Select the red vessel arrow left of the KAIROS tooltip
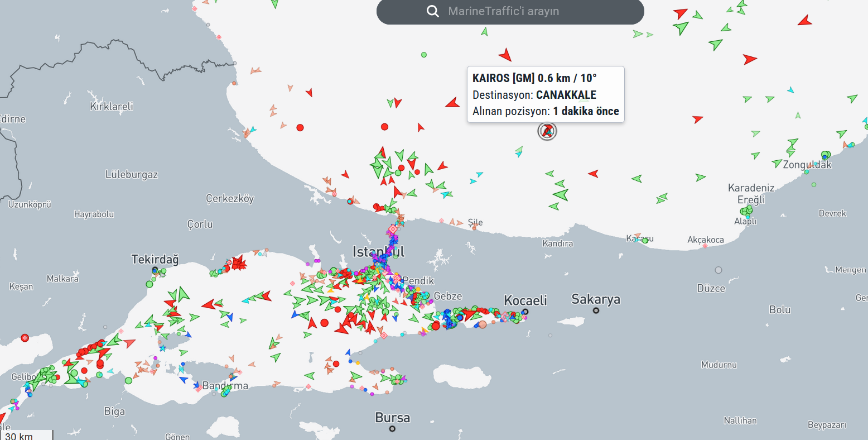 coord(452,103)
